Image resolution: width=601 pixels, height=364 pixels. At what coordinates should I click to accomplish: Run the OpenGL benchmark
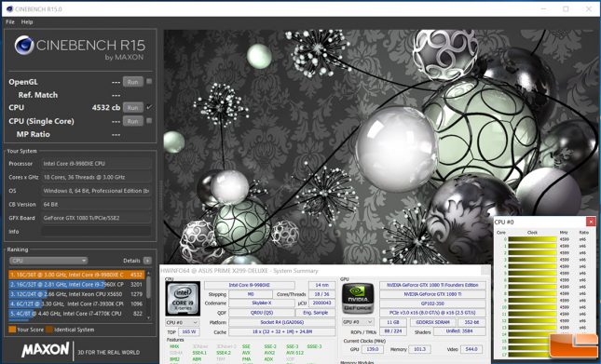click(132, 82)
